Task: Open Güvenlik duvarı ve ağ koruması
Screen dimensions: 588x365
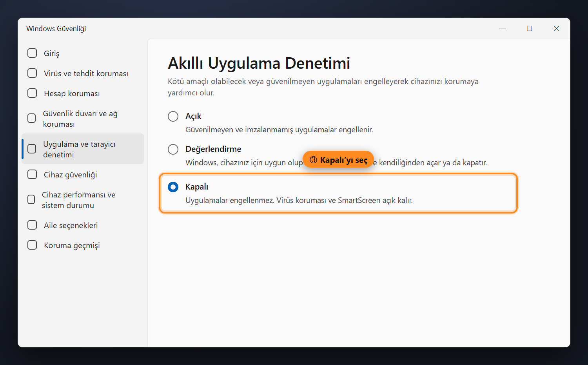Action: (83, 119)
